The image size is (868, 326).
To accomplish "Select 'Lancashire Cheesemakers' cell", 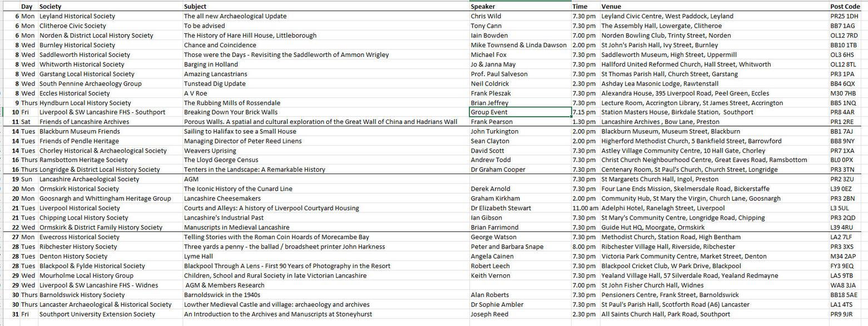I will (326, 199).
